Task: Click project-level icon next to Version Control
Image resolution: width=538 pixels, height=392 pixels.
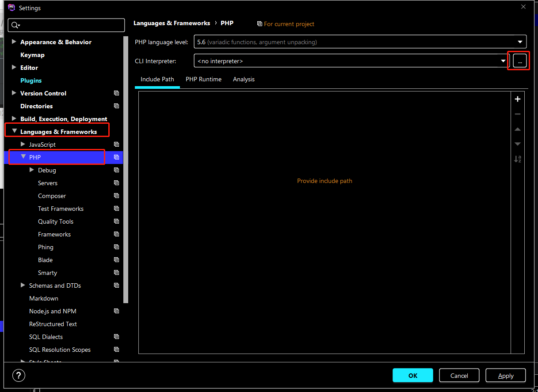Action: pyautogui.click(x=117, y=93)
